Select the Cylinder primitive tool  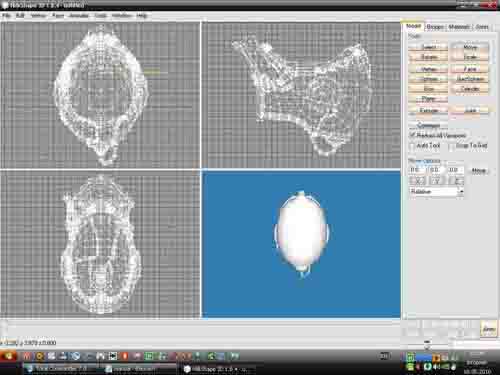pyautogui.click(x=470, y=89)
